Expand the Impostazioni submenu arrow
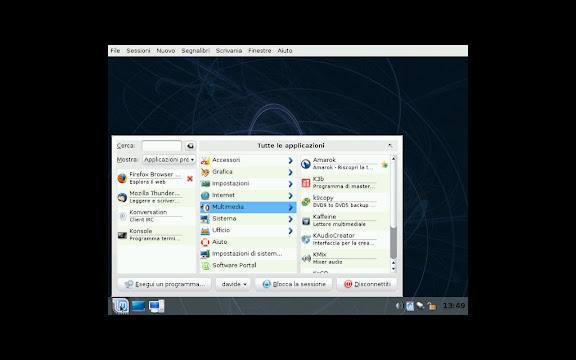 click(x=291, y=184)
